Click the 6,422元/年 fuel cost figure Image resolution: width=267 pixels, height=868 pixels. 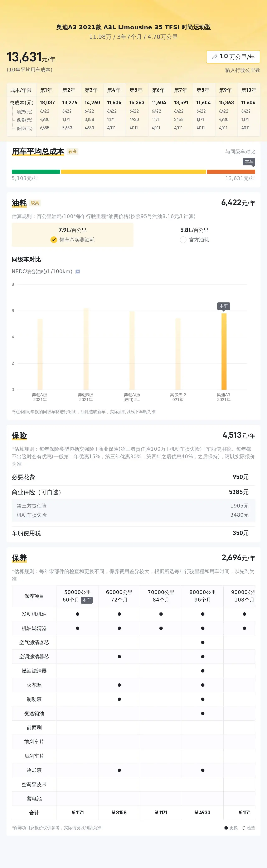point(238,203)
